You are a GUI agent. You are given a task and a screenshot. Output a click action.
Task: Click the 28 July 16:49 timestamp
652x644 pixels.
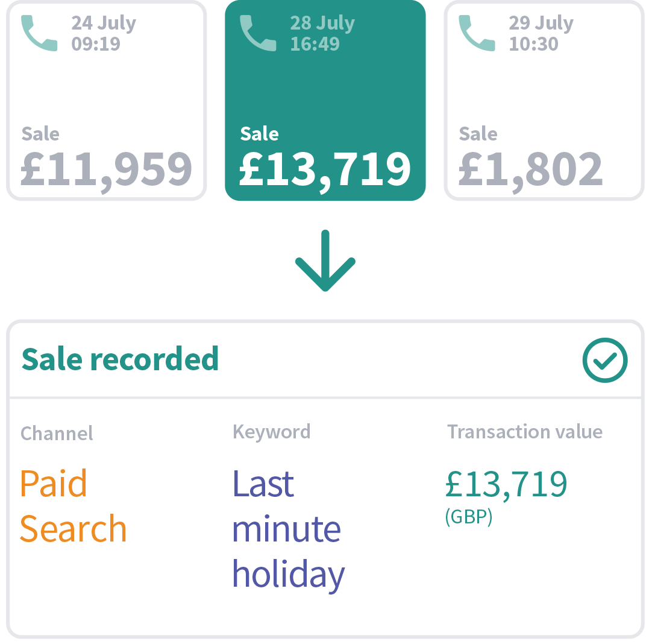tap(322, 34)
